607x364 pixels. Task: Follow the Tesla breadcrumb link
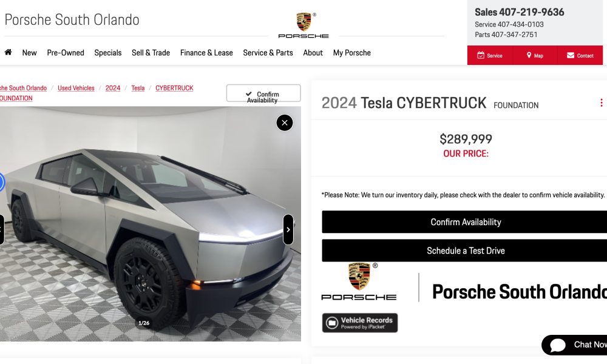pos(138,88)
